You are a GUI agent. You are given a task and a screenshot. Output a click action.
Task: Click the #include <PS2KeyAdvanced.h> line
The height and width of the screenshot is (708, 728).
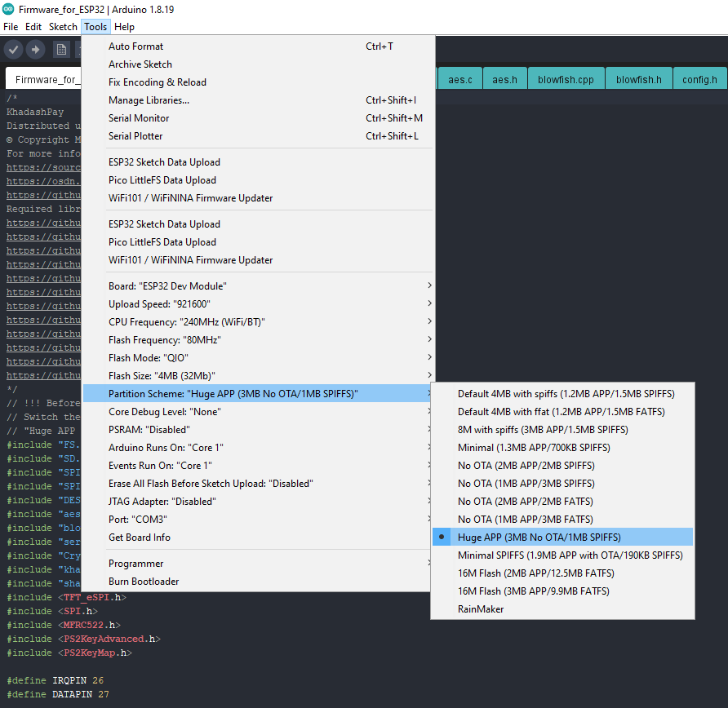tap(83, 639)
